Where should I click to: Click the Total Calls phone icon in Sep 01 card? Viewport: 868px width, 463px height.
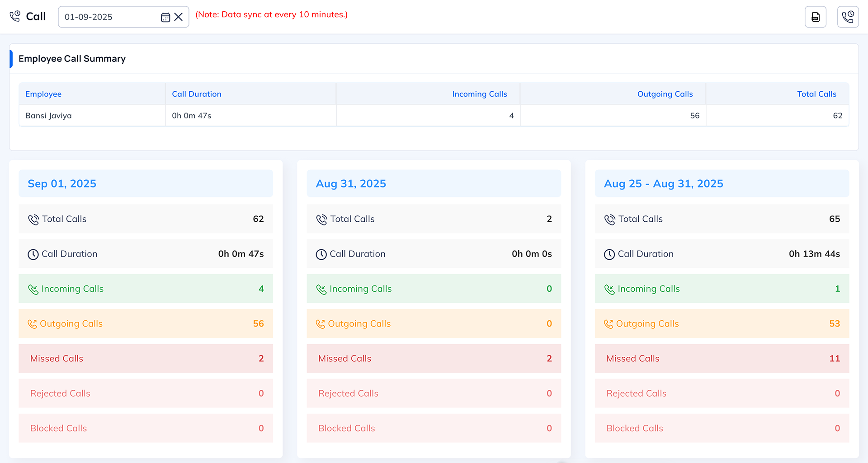pyautogui.click(x=33, y=220)
